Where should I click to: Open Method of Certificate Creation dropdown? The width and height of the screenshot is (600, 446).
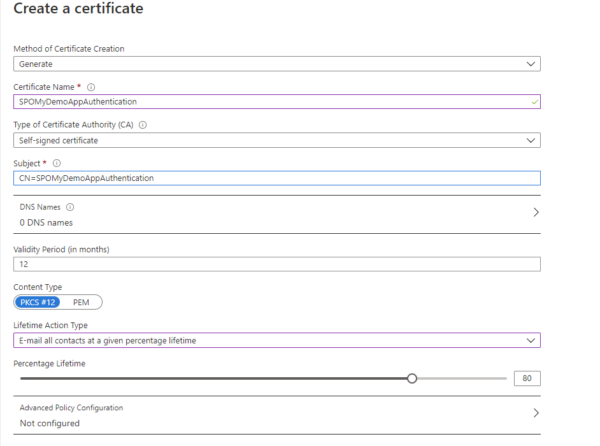277,64
